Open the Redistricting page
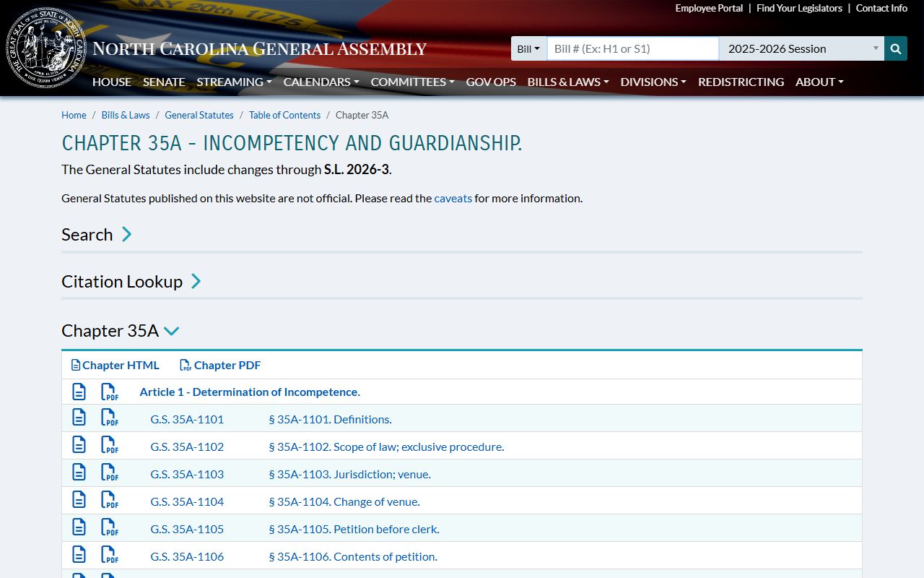The image size is (924, 578). 741,82
